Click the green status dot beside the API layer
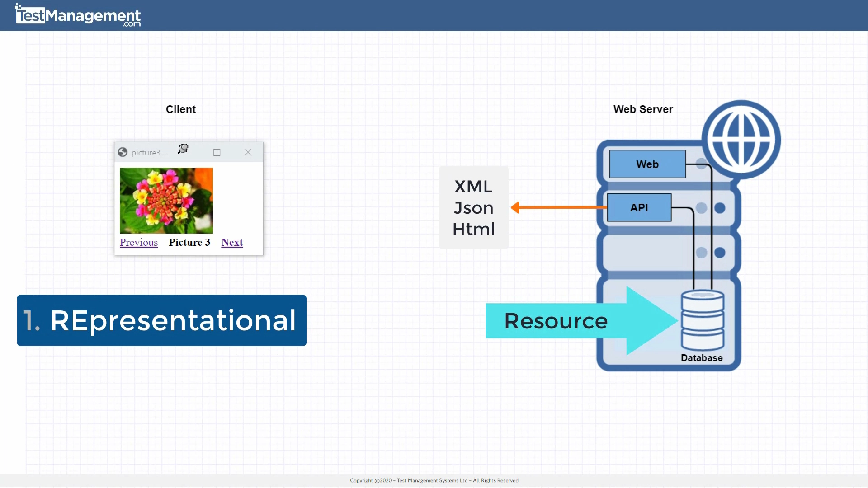 coord(720,208)
